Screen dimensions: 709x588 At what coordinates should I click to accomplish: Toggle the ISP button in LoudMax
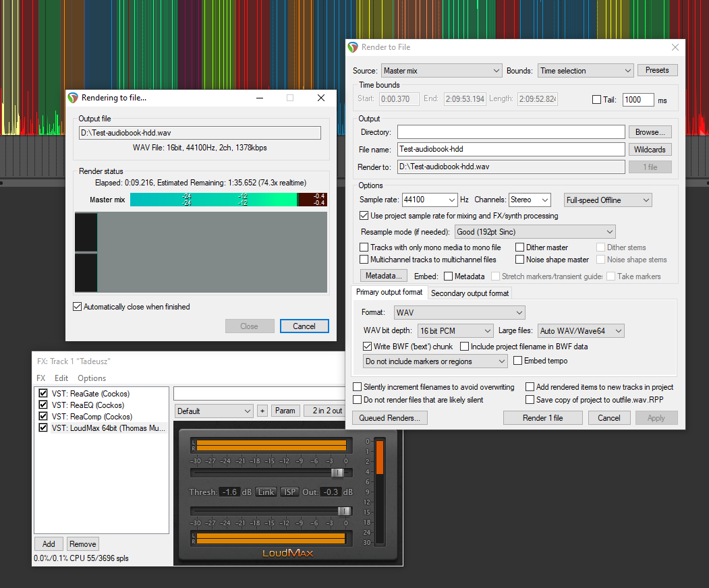pos(289,492)
